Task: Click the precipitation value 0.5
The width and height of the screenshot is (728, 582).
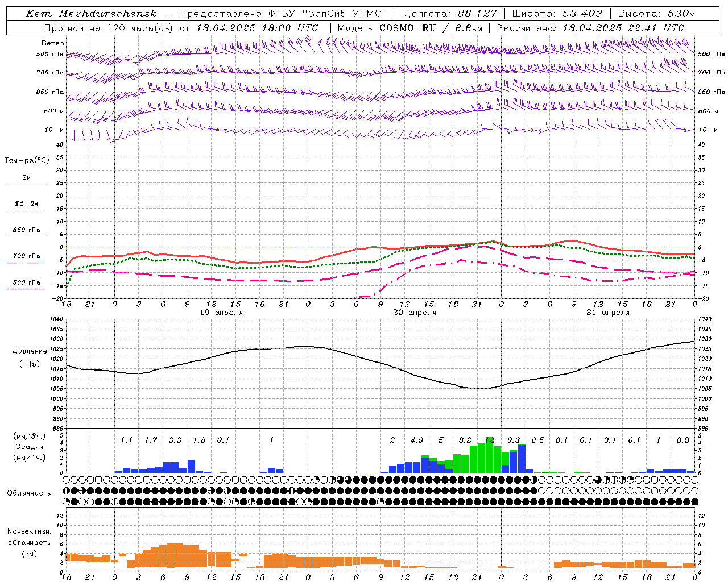Action: tap(537, 440)
